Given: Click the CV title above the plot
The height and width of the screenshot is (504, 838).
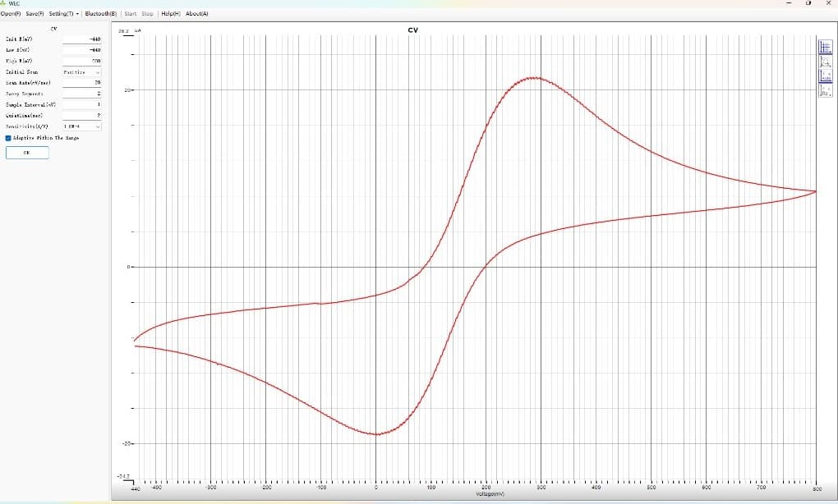Looking at the screenshot, I should 413,30.
